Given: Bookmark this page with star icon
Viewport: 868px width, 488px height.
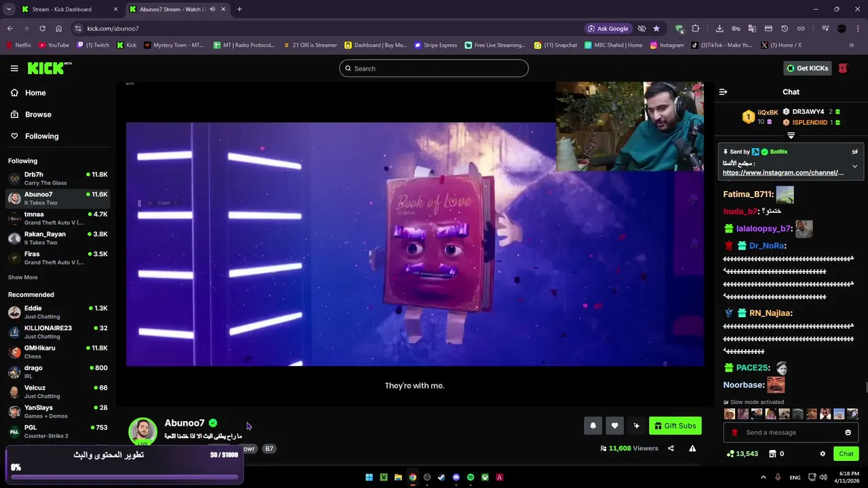Looking at the screenshot, I should tap(656, 28).
